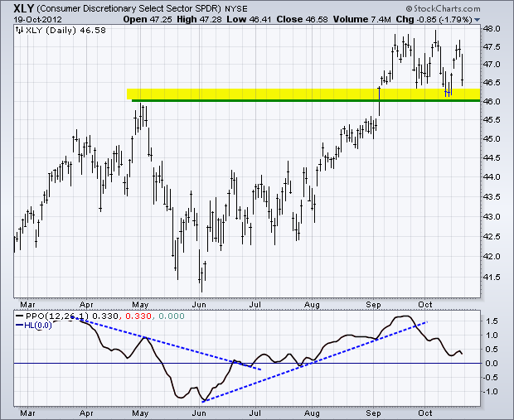Screen dimensions: 514x420
Task: Click the bar-chart icon beside XLY (Daily)
Action: tap(19, 31)
